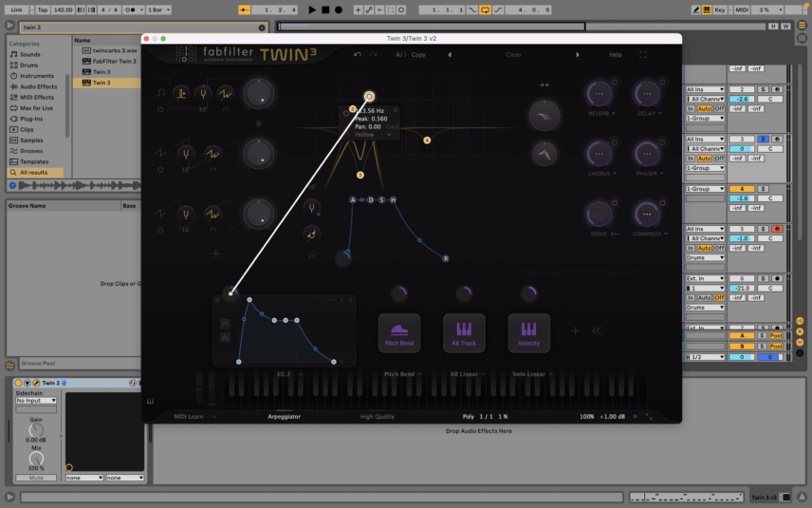Viewport: 812px width, 508px height.
Task: Click the Mute button in Twin 3 device
Action: (x=36, y=478)
